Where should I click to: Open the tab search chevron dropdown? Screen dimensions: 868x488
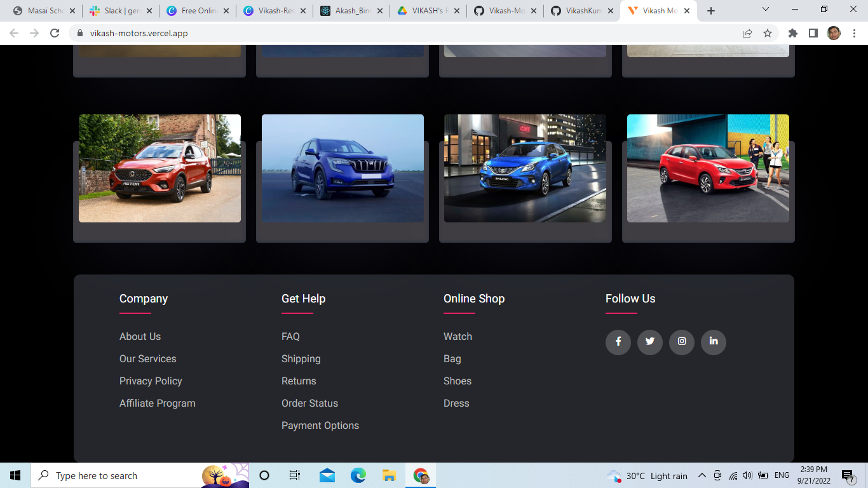765,10
